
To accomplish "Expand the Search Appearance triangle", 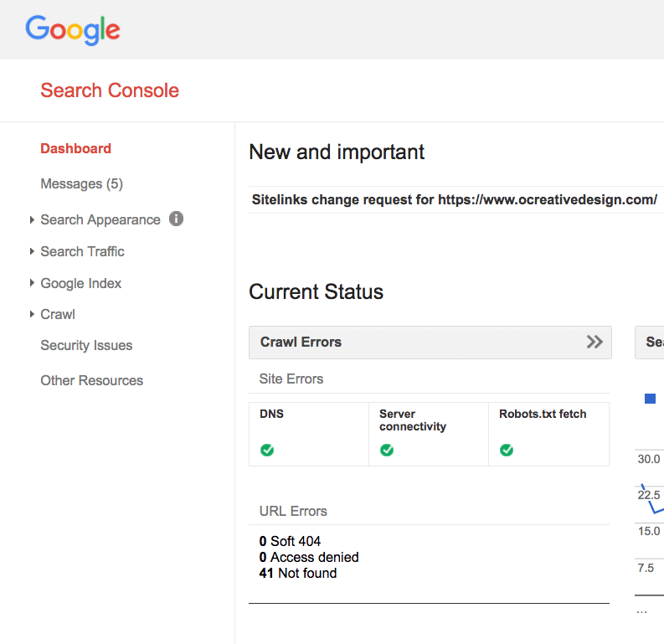I will (x=32, y=219).
